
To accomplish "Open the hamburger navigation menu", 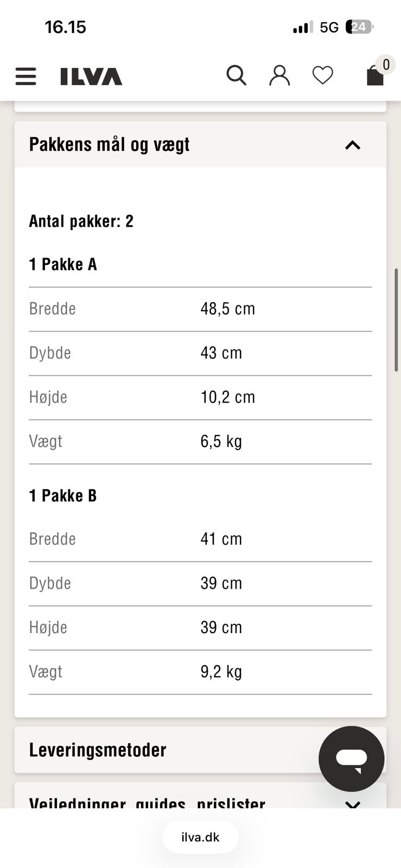I will point(26,76).
